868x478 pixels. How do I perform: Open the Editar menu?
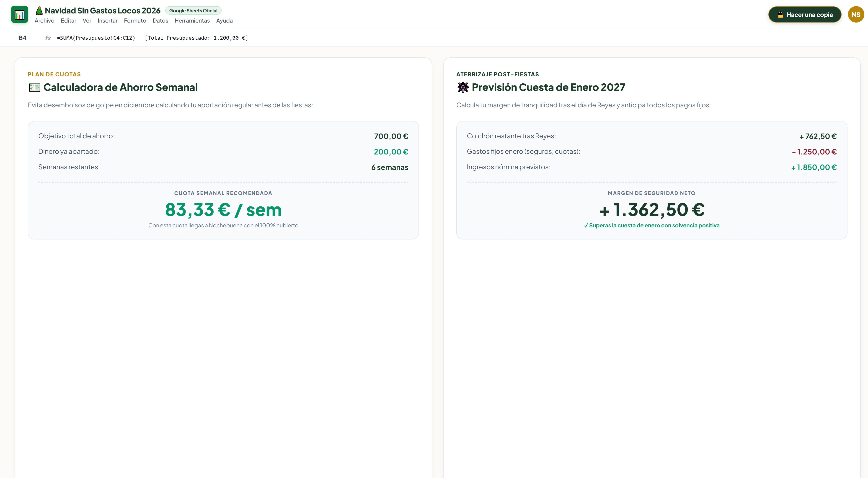point(68,21)
